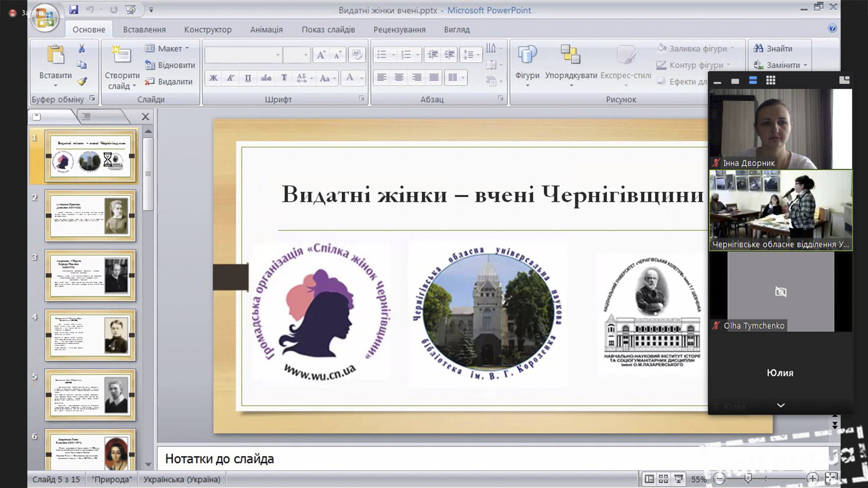Screen dimensions: 868x488
Task: Switch to slide sorter view in status bar
Action: [x=663, y=479]
